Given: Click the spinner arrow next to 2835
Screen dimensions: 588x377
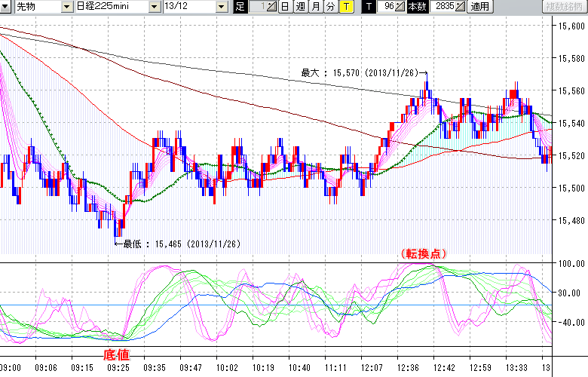Looking at the screenshot, I should 462,7.
